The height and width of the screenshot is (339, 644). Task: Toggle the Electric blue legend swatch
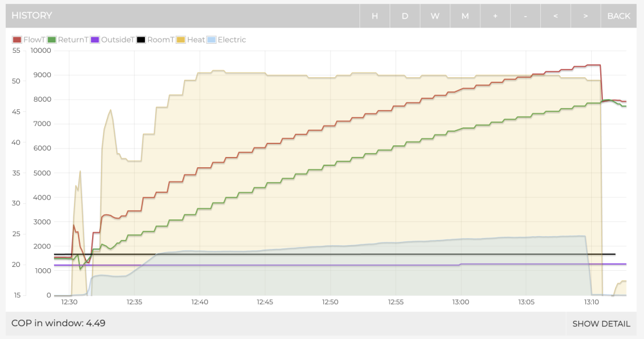click(x=211, y=40)
